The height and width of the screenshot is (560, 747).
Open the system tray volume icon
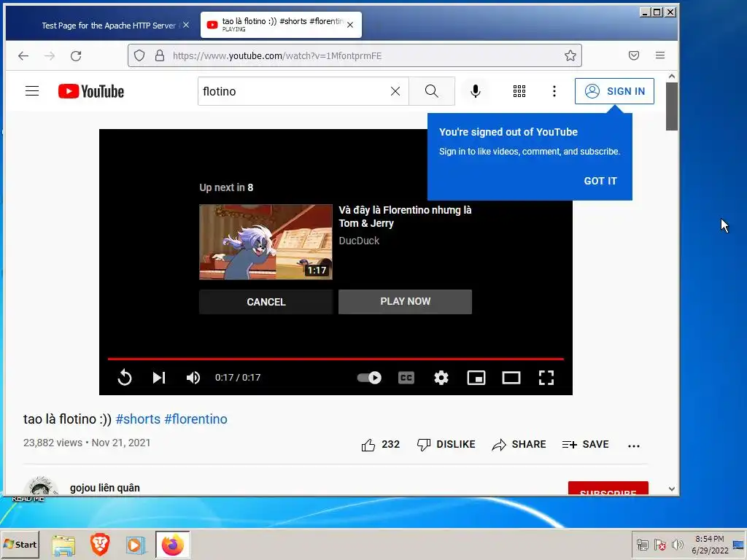click(677, 545)
